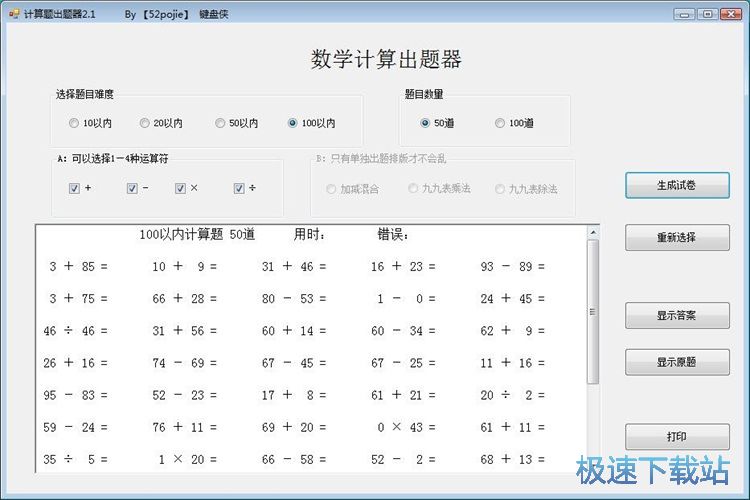The image size is (750, 500).
Task: Set question count to 100道
Action: [x=500, y=124]
